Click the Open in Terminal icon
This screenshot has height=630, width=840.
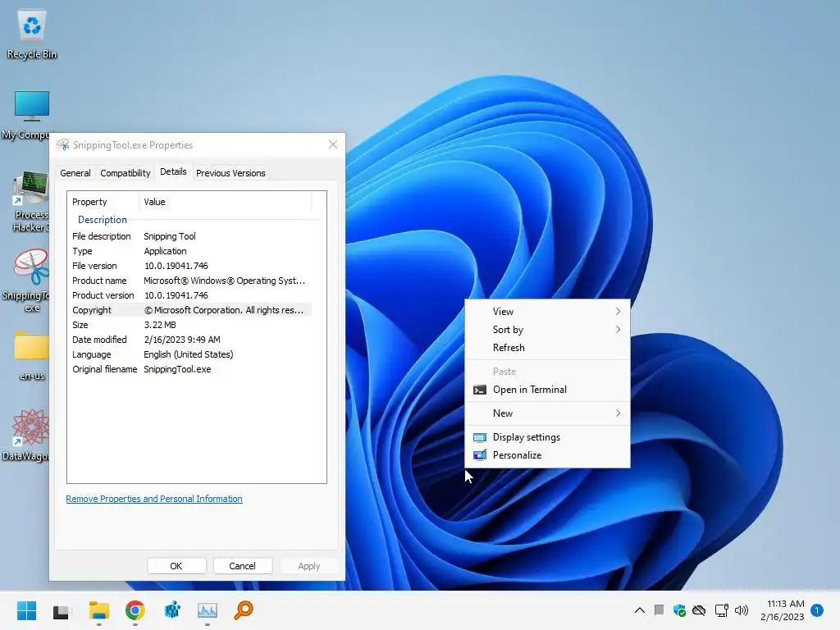[x=479, y=390]
